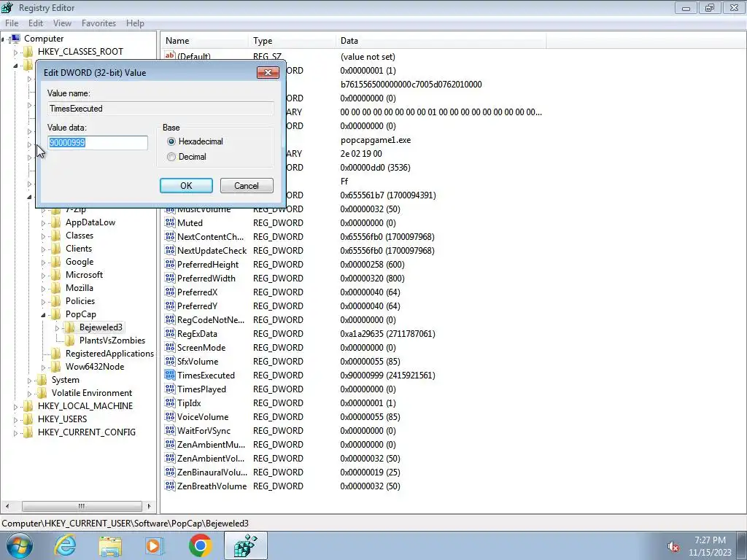Open the Edit menu

tap(36, 23)
